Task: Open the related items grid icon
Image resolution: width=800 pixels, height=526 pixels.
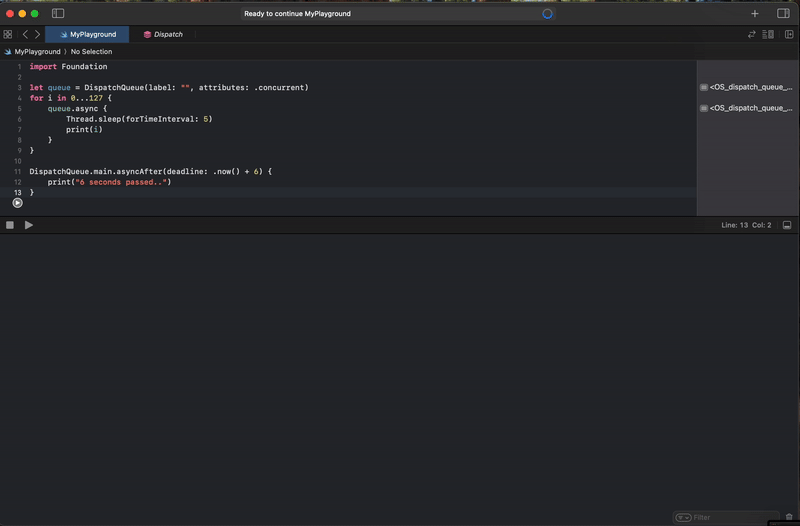Action: click(x=8, y=34)
